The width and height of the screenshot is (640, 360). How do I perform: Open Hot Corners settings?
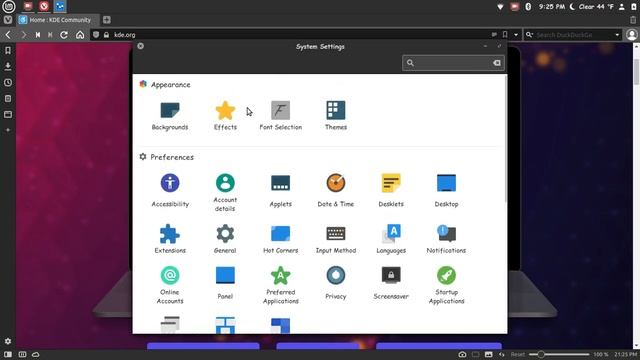280,239
